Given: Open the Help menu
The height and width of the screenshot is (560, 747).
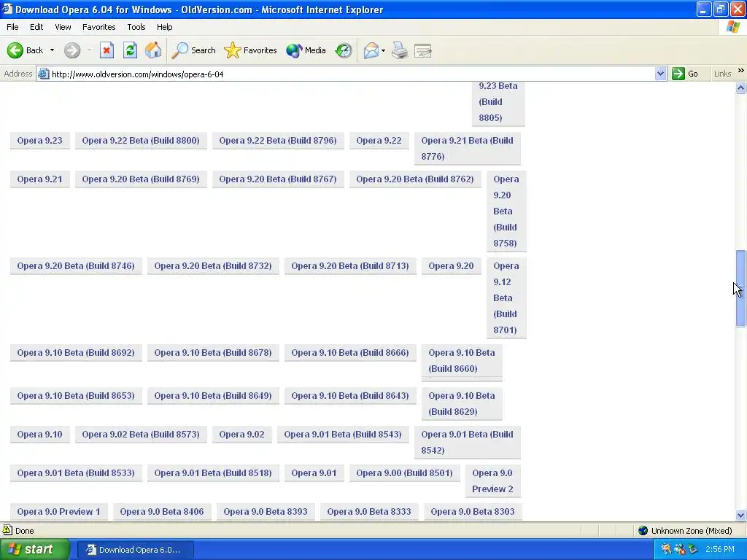Looking at the screenshot, I should tap(164, 27).
